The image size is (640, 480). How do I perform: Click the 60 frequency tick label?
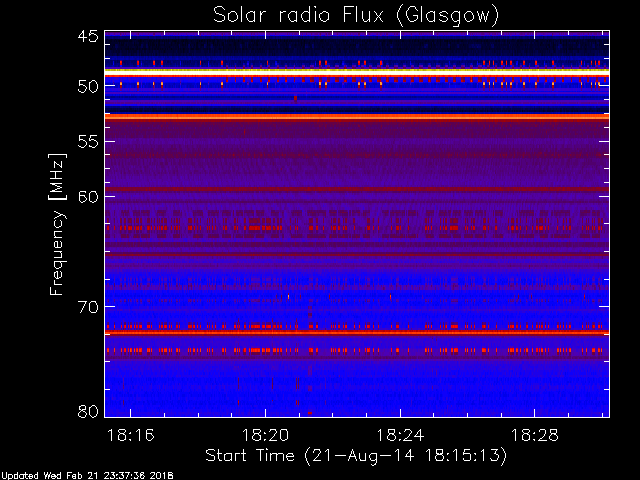click(88, 197)
